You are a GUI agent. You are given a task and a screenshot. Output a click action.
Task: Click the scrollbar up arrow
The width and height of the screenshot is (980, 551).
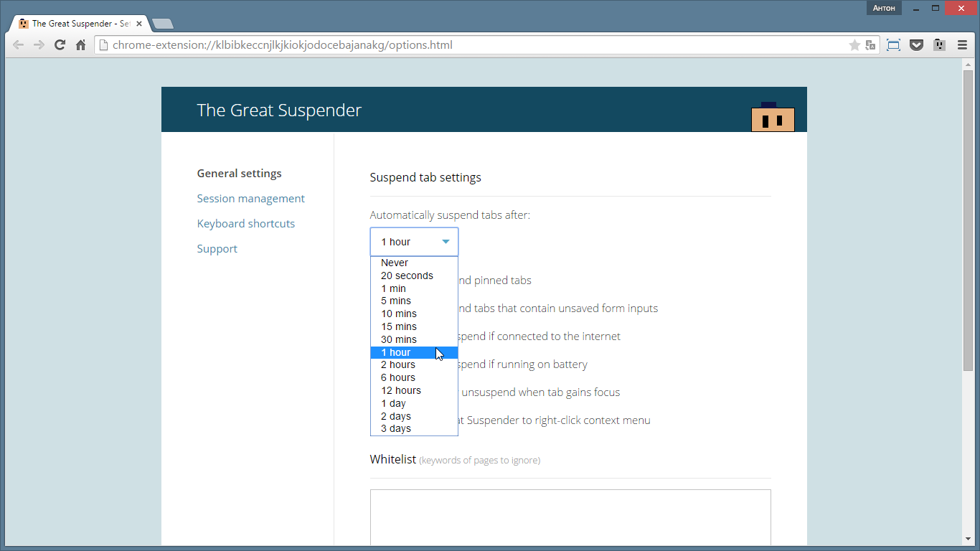(x=968, y=65)
